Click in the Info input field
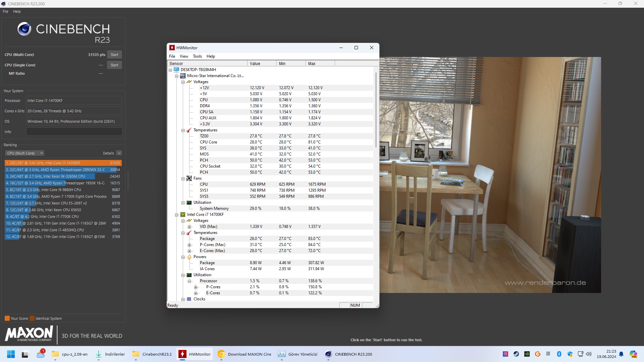This screenshot has width=644, height=362. point(74,132)
